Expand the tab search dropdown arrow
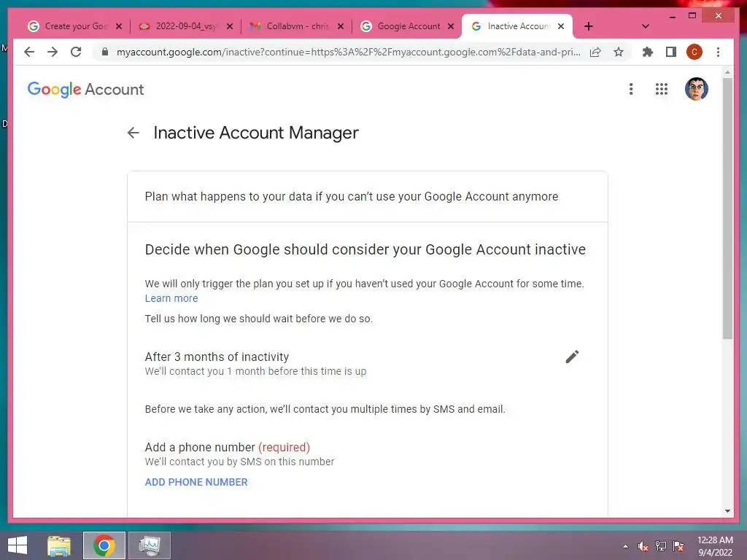The width and height of the screenshot is (747, 560). pos(646,26)
